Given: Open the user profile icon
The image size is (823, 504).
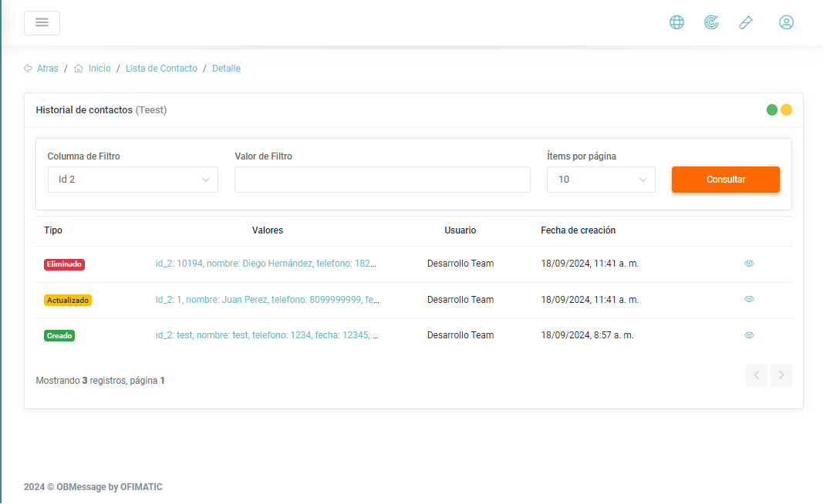Looking at the screenshot, I should [786, 22].
